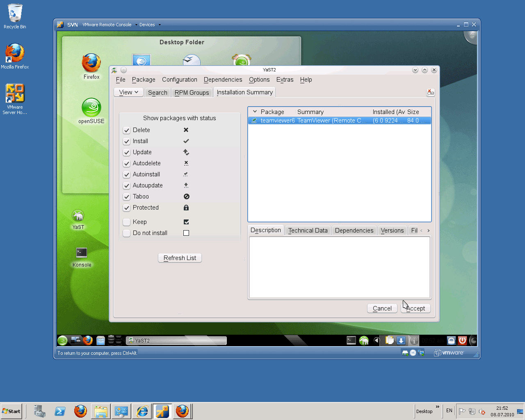Click VMware CD/DVD drive status icon
525x420 pixels.
413,353
